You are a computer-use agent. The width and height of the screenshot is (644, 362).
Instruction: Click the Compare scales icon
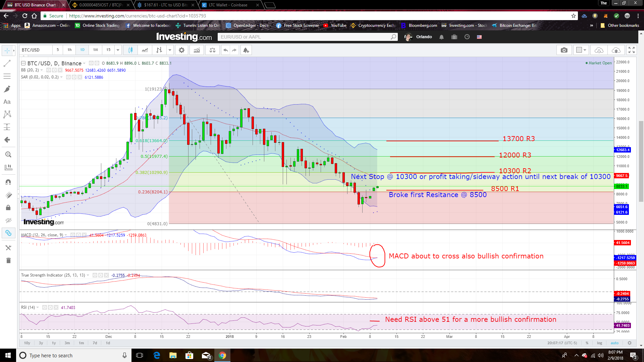coord(212,50)
